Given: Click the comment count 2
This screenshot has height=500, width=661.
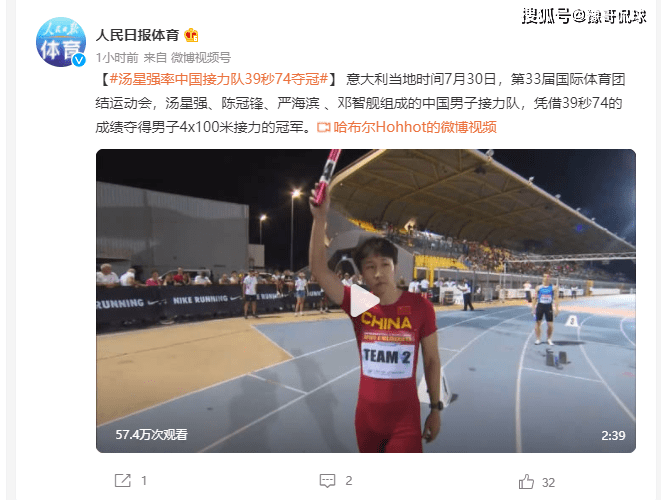Looking at the screenshot, I should [x=349, y=481].
